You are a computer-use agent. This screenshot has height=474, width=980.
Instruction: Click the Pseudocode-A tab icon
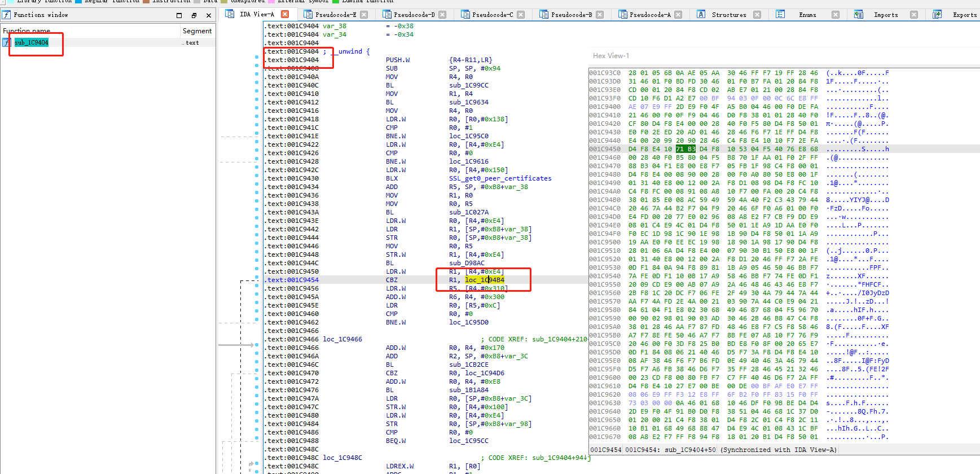pyautogui.click(x=622, y=14)
